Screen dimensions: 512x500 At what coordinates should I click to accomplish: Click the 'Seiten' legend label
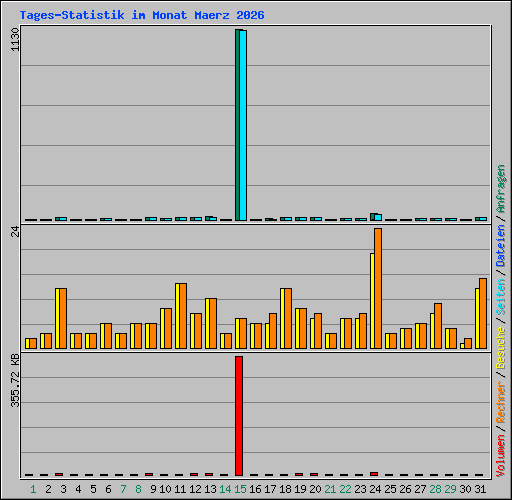[500, 297]
